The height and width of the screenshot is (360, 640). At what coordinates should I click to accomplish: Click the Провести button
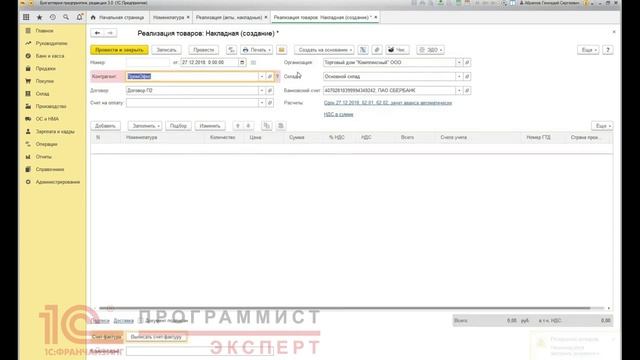click(203, 50)
